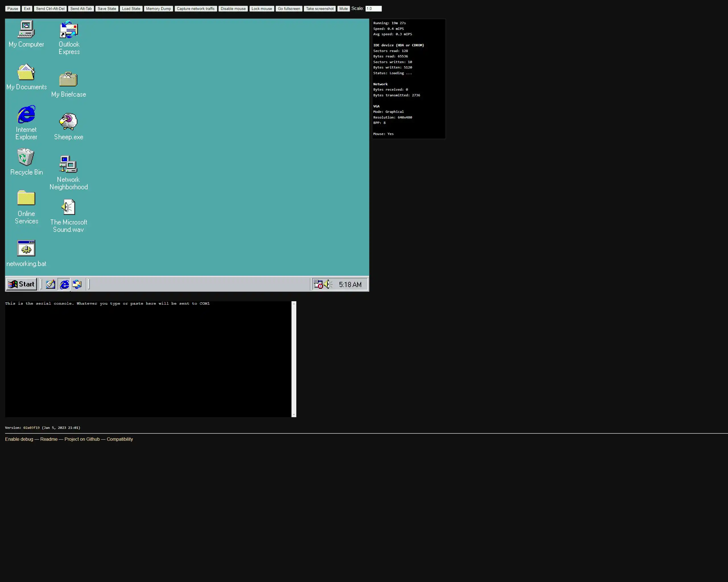Viewport: 728px width, 582px height.
Task: Click the networking.bat file icon
Action: (26, 249)
